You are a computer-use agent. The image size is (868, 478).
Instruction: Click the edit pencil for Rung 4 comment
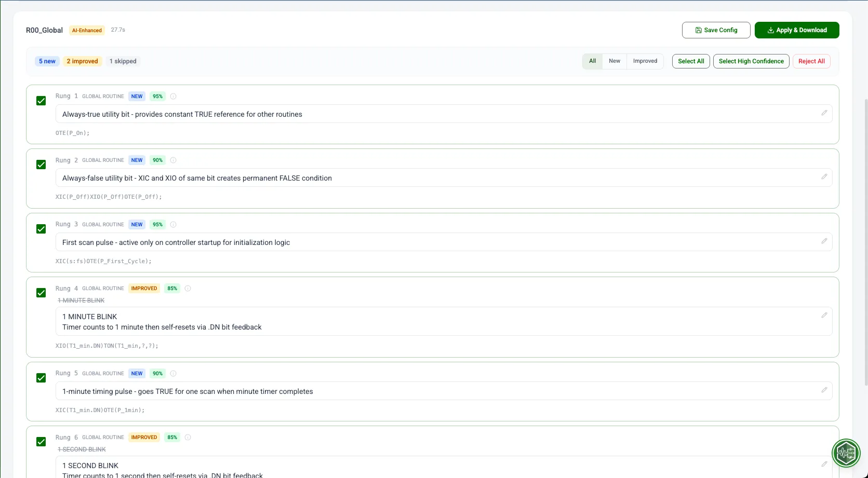coord(824,315)
